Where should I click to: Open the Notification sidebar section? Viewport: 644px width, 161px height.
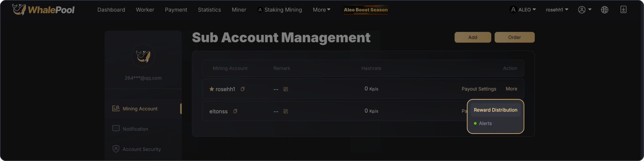[x=135, y=129]
